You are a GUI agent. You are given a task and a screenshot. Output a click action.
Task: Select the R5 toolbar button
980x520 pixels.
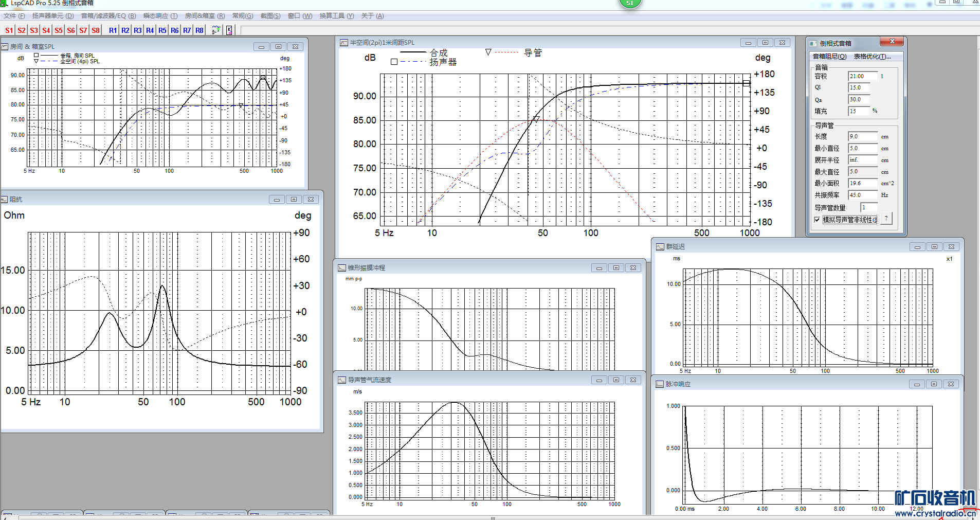[x=162, y=30]
